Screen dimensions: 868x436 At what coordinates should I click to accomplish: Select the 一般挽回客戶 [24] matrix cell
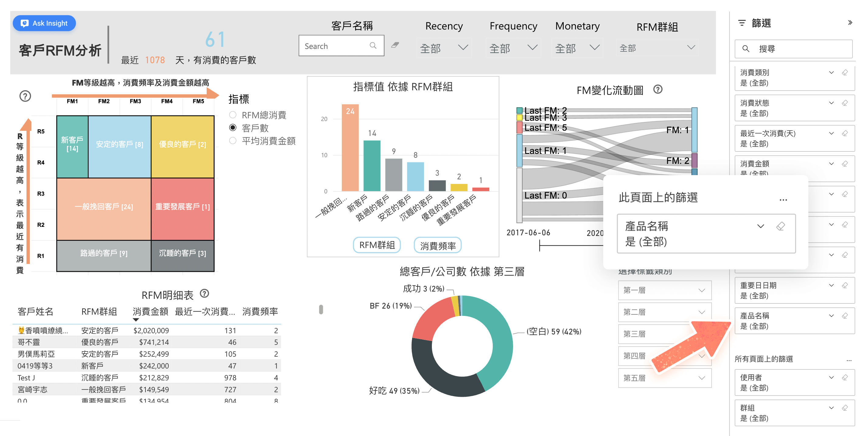click(x=104, y=209)
